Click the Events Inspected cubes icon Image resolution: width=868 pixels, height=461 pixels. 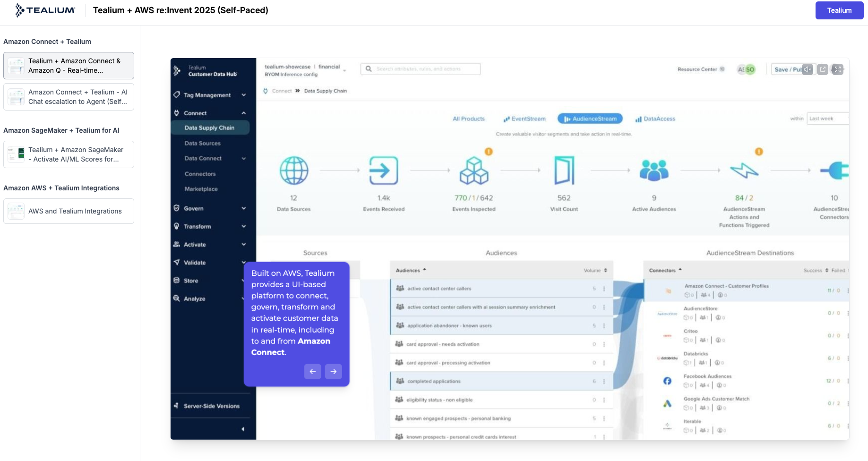tap(473, 171)
